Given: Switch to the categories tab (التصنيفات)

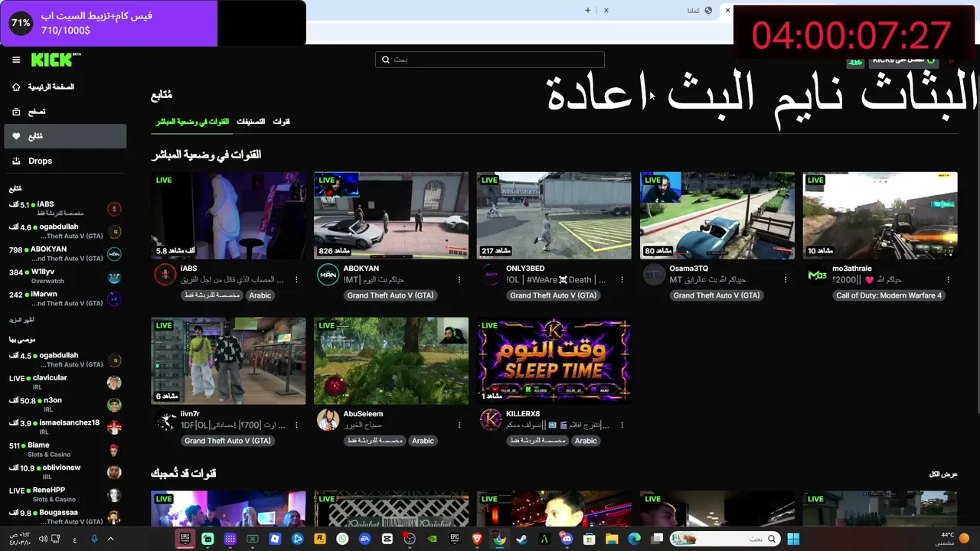Looking at the screenshot, I should [251, 122].
